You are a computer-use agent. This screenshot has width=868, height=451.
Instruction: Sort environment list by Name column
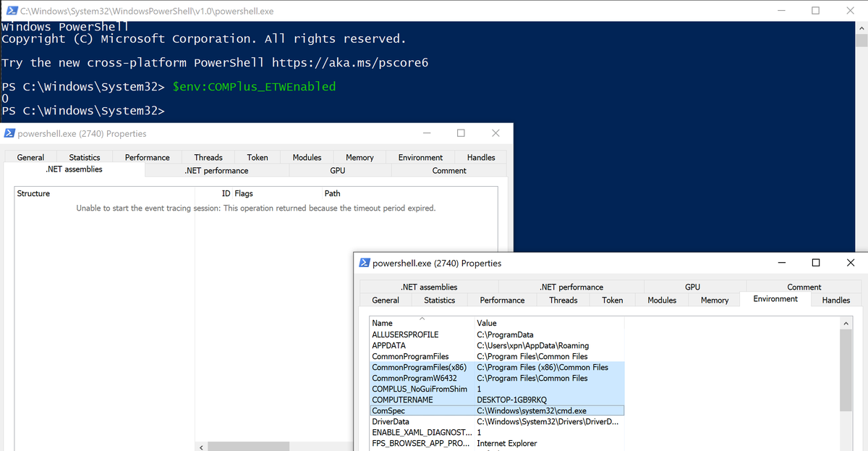pyautogui.click(x=422, y=323)
